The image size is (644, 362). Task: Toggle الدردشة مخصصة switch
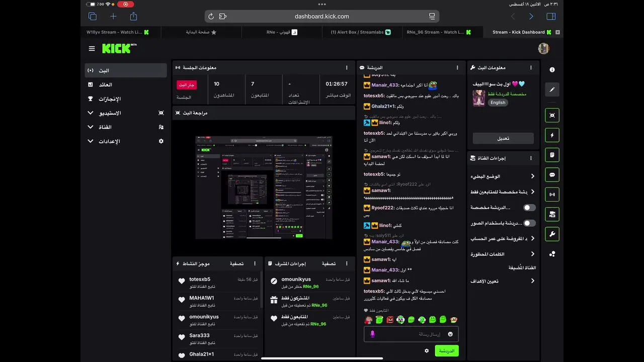pyautogui.click(x=529, y=208)
